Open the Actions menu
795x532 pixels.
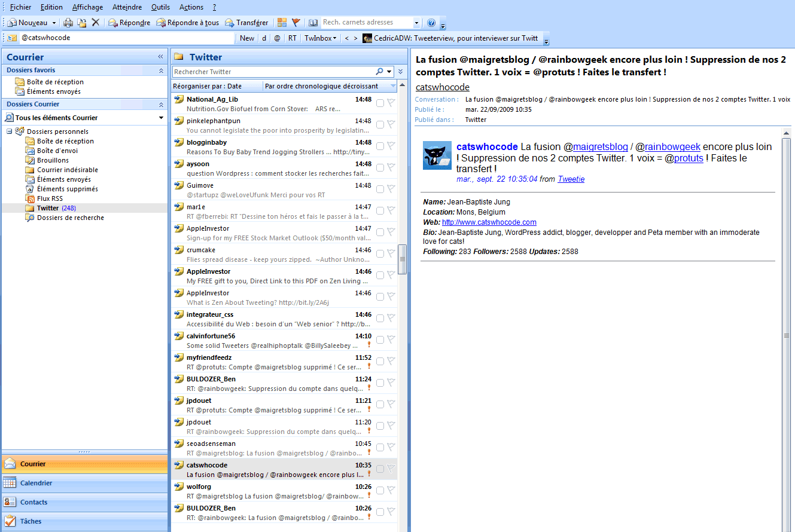coord(191,7)
